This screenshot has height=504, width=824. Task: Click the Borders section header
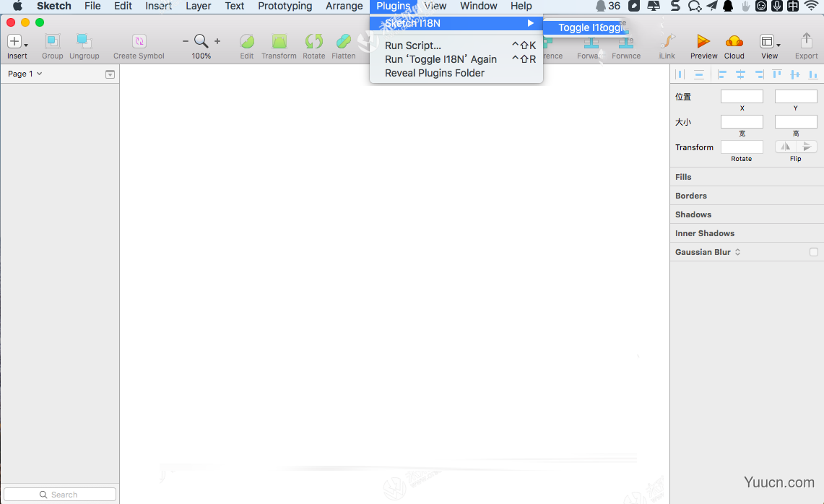tap(747, 196)
